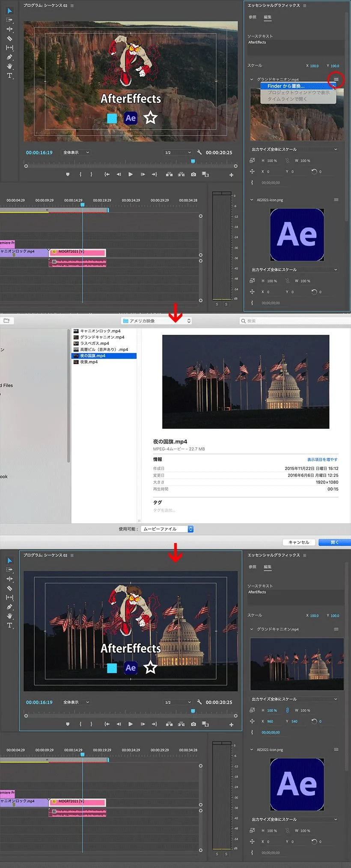
Task: Click the new folder icon in Finder dialog
Action: (x=6, y=321)
